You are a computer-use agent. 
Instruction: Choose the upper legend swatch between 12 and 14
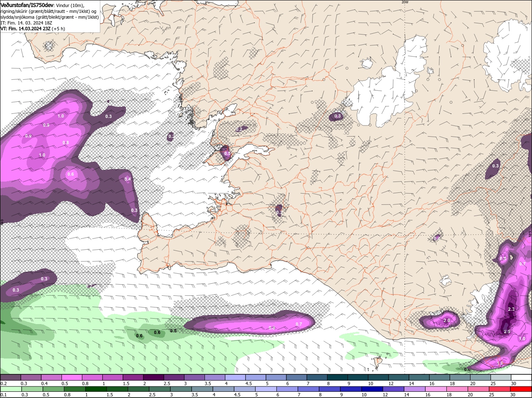pos(399,377)
